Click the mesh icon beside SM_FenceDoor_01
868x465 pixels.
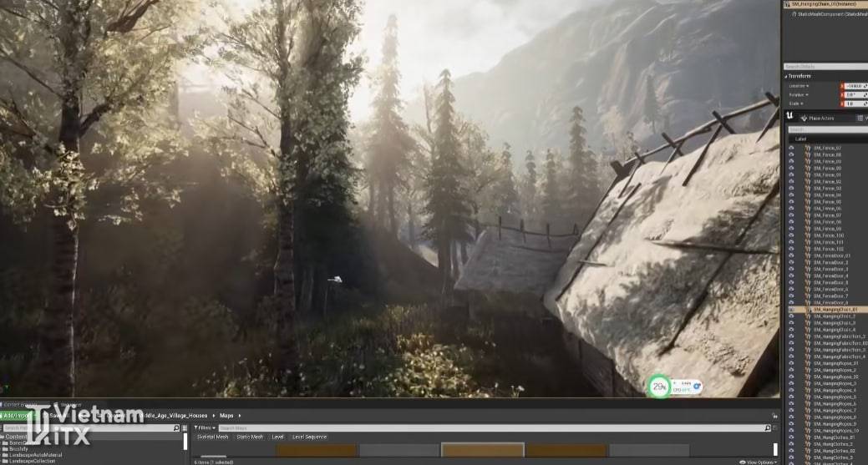808,255
